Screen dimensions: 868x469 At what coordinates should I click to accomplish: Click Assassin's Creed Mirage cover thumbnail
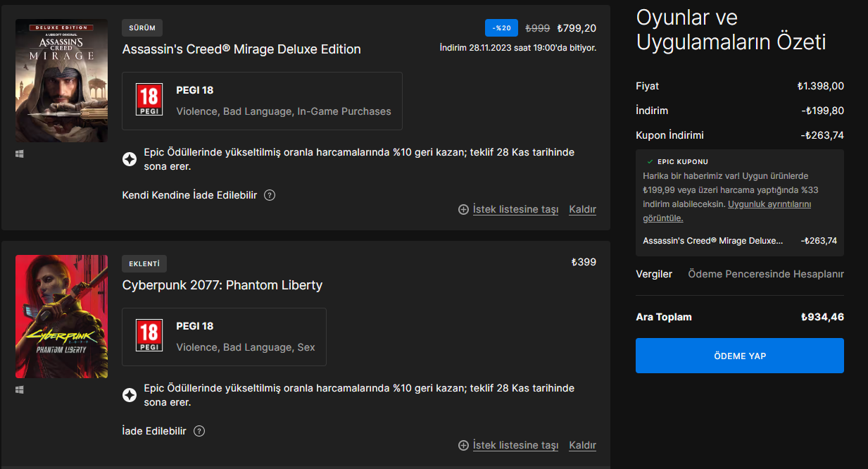pos(62,80)
